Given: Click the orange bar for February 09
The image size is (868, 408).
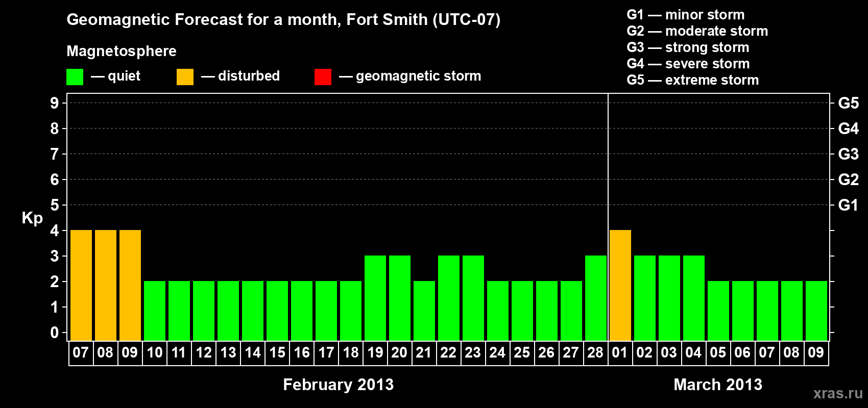Looking at the screenshot, I should pyautogui.click(x=130, y=285).
